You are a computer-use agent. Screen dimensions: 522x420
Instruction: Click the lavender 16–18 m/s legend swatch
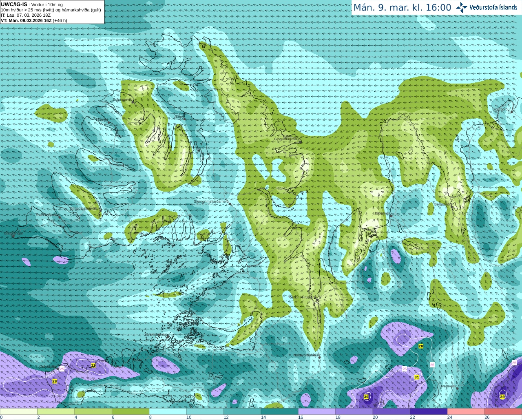317,411
